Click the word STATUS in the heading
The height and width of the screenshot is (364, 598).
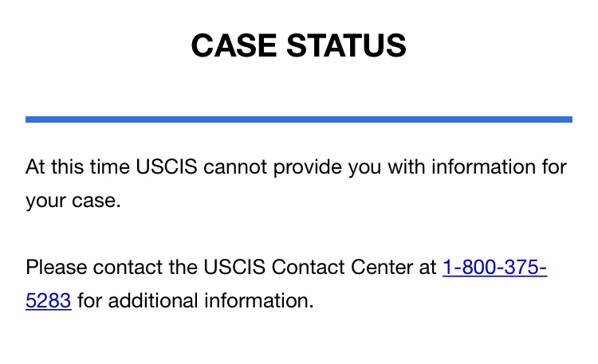[x=346, y=45]
